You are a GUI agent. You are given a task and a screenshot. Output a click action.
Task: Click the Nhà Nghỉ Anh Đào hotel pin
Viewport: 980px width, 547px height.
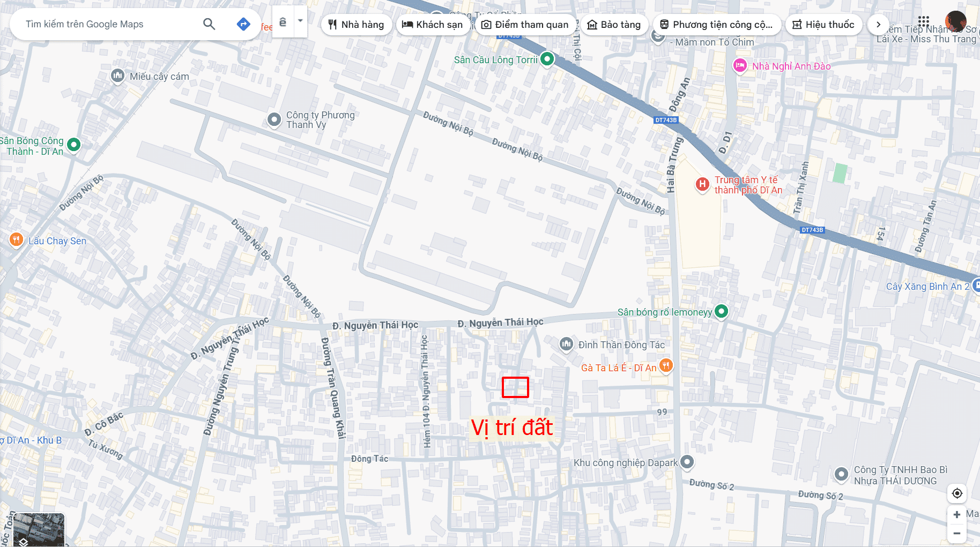click(740, 66)
